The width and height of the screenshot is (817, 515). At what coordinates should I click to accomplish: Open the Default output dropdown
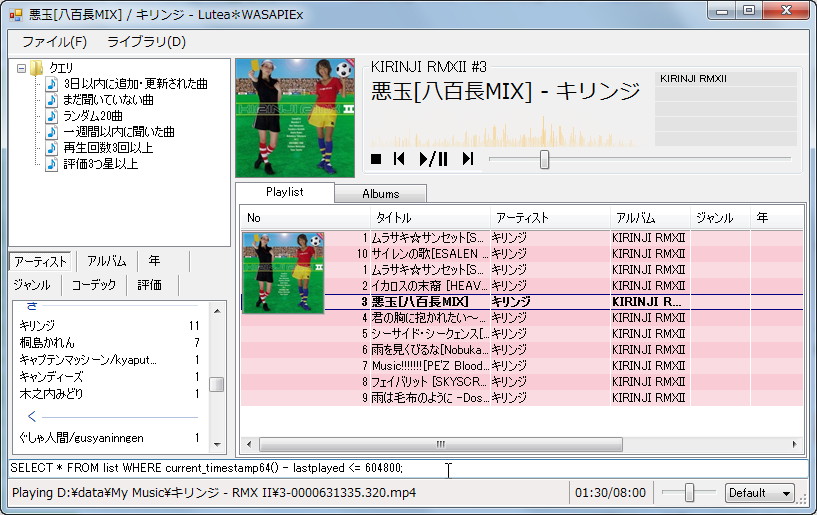[x=760, y=493]
